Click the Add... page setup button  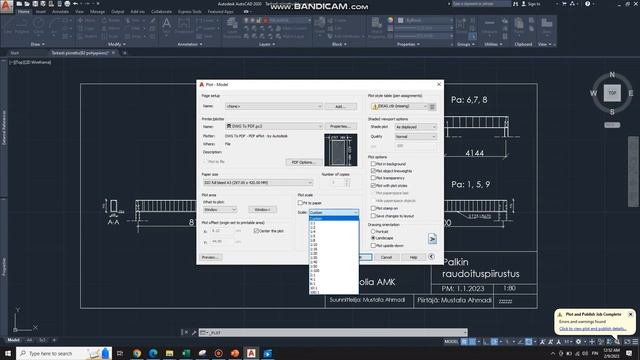[x=341, y=107]
